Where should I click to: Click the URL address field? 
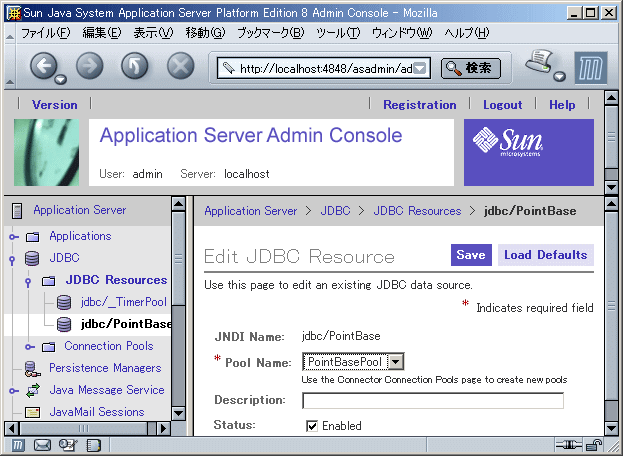tap(326, 68)
